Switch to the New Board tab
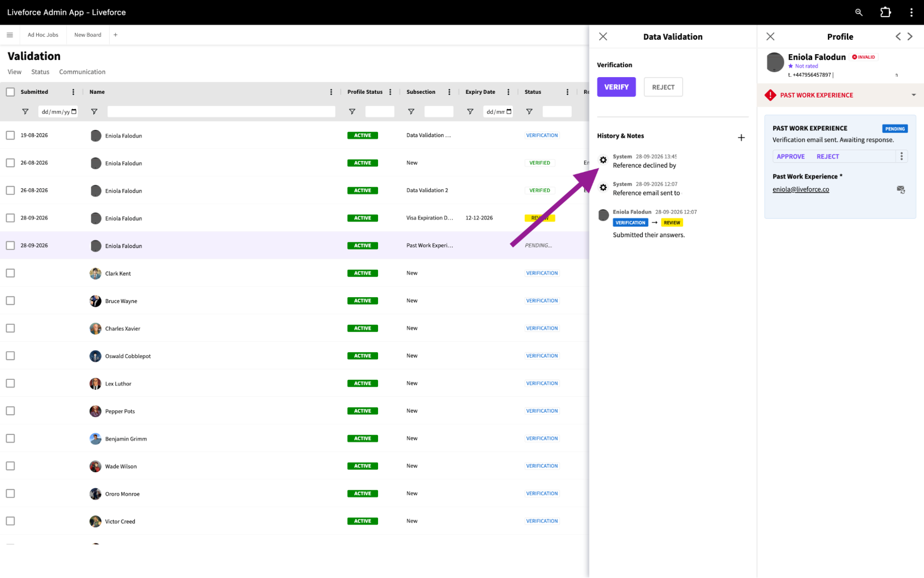Viewport: 924px width, 578px height. pyautogui.click(x=88, y=35)
